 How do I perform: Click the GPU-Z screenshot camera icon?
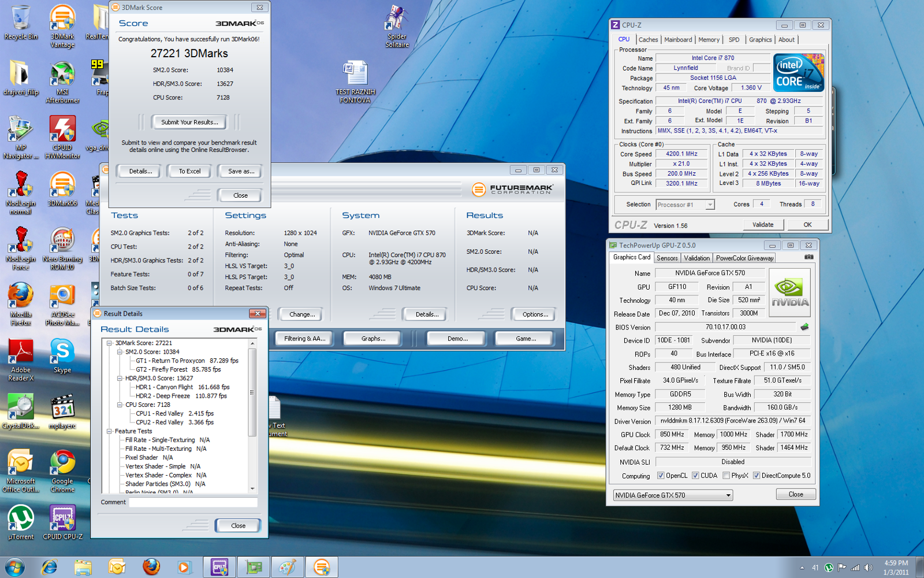[809, 257]
